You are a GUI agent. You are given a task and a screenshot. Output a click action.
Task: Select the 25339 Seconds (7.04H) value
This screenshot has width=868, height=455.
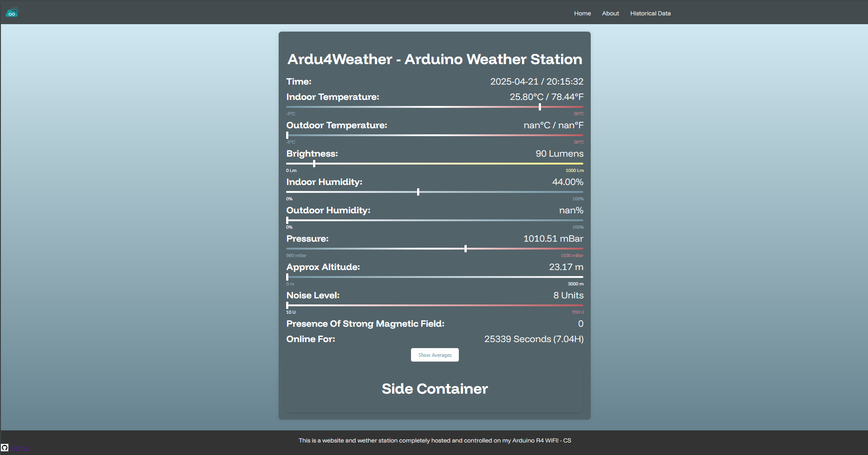click(534, 339)
